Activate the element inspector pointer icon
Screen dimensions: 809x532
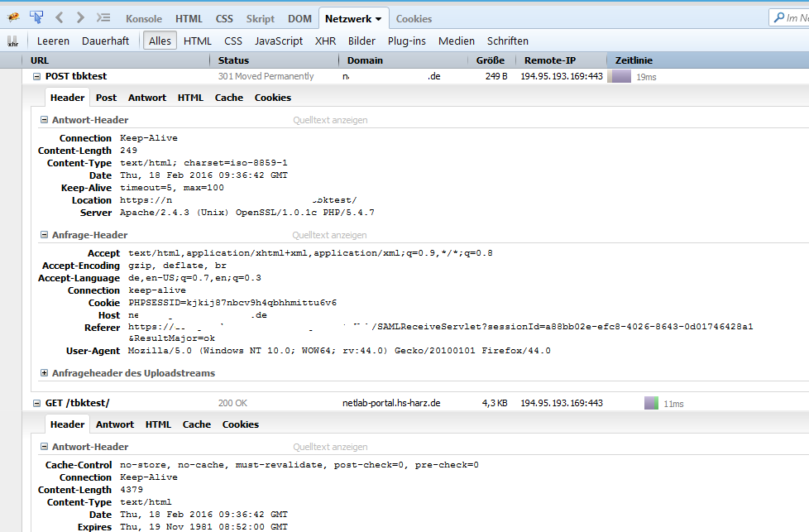36,17
